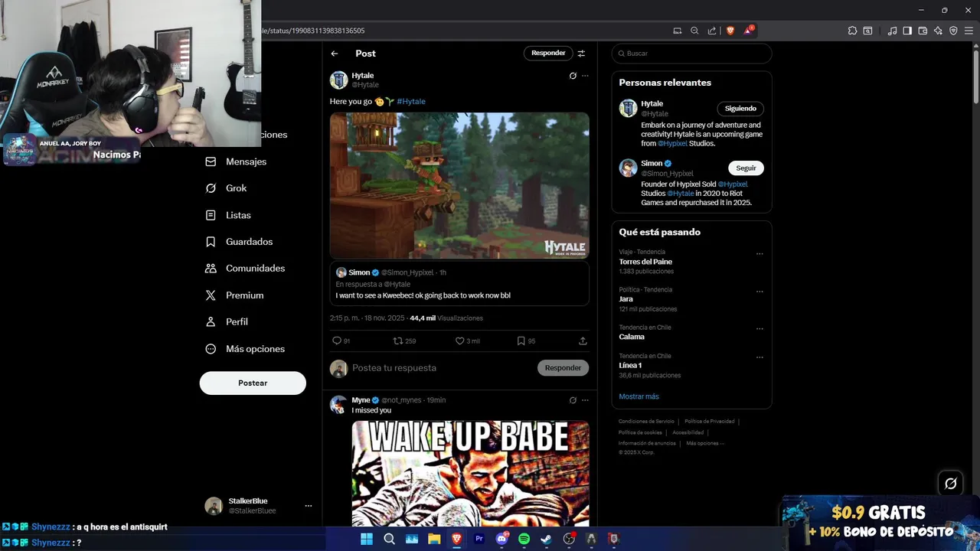Image resolution: width=980 pixels, height=551 pixels.
Task: Click Grok icon on Myne's reply
Action: tap(573, 400)
